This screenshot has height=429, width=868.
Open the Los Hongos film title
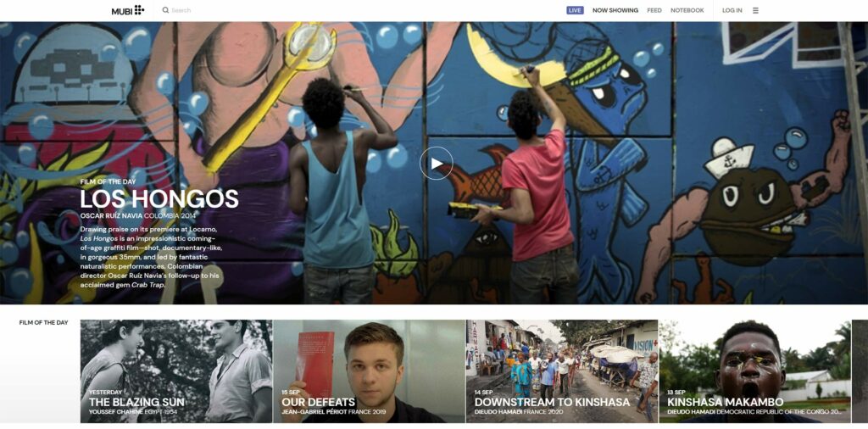coord(159,198)
